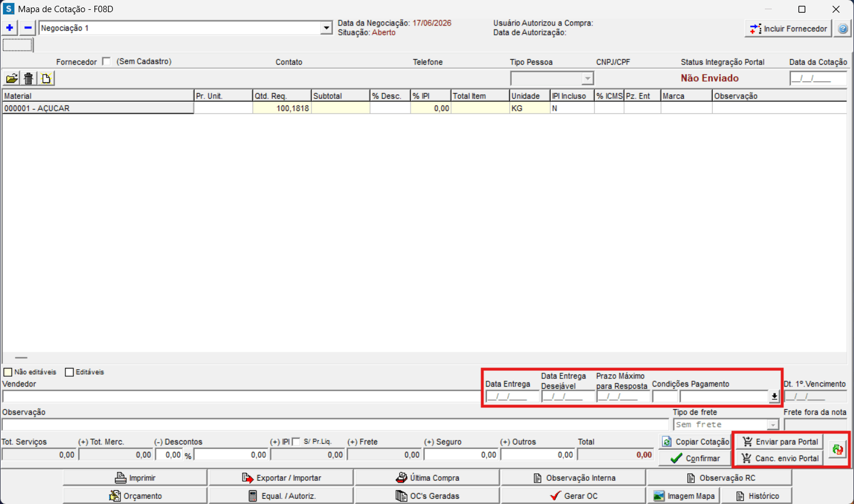Send quotation with Enviar para Portal
The image size is (854, 504).
click(x=779, y=442)
